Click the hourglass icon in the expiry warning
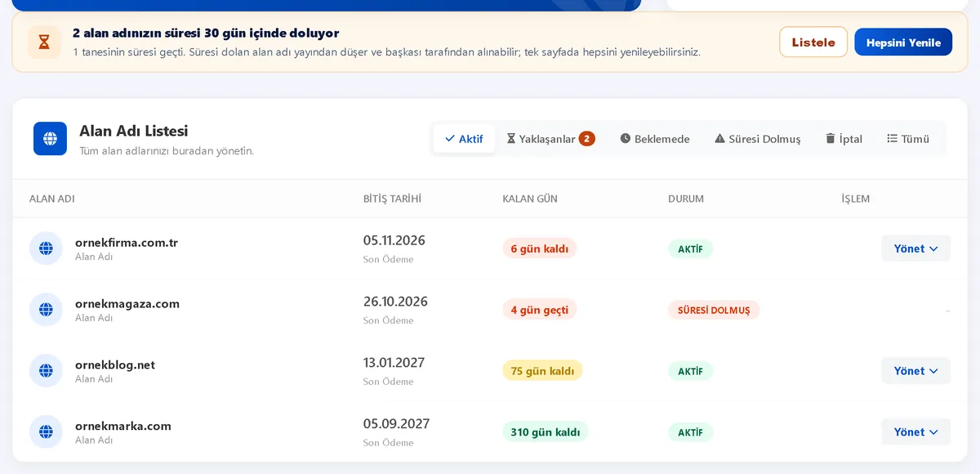980x474 pixels. tap(44, 42)
